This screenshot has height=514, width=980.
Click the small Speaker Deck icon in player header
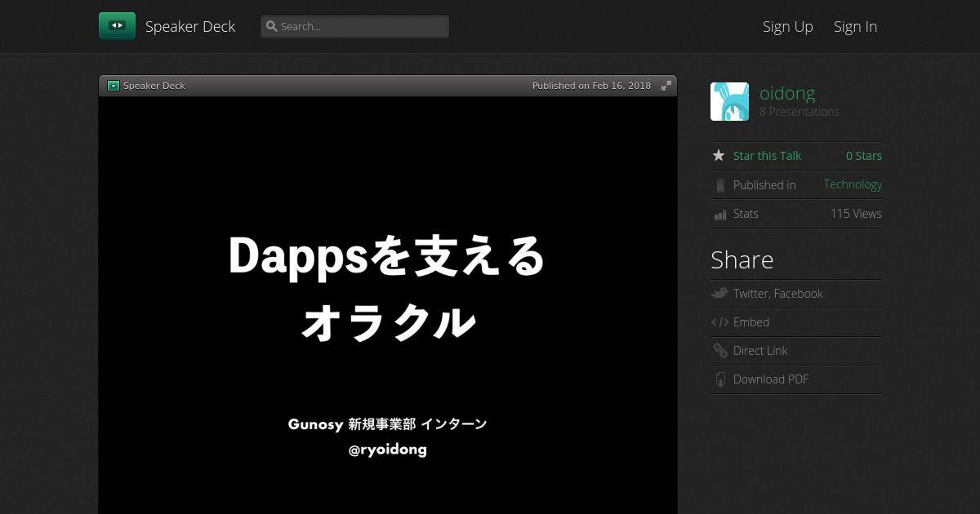[114, 86]
